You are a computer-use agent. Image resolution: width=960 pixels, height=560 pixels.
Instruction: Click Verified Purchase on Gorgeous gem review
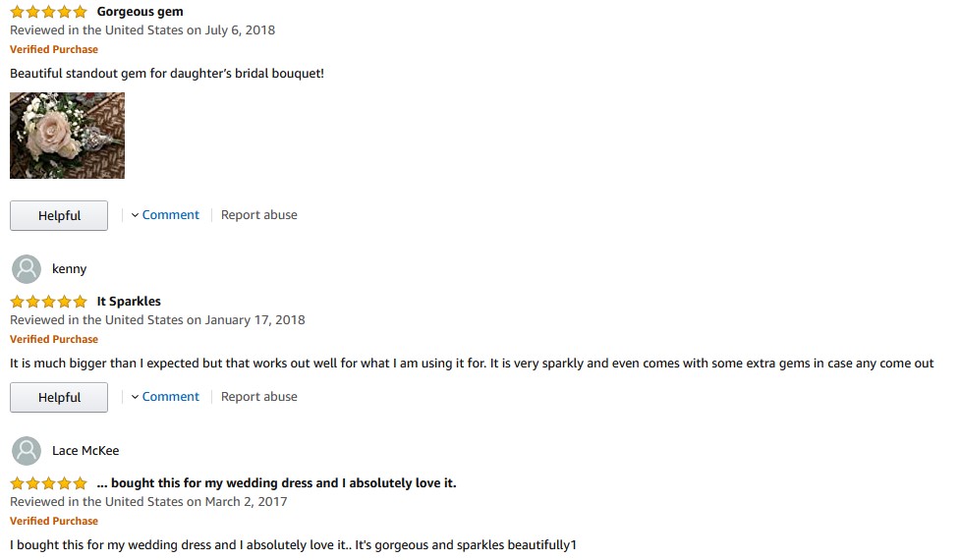click(54, 49)
